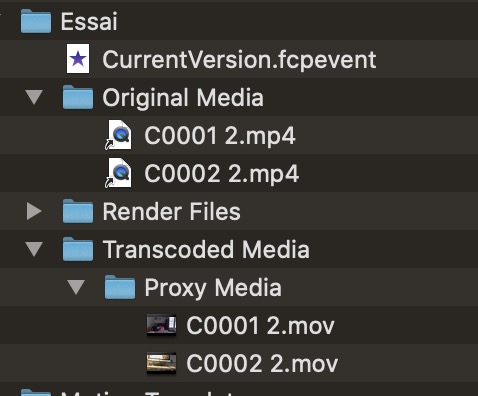Click the Proxy Media folder icon

click(x=120, y=287)
